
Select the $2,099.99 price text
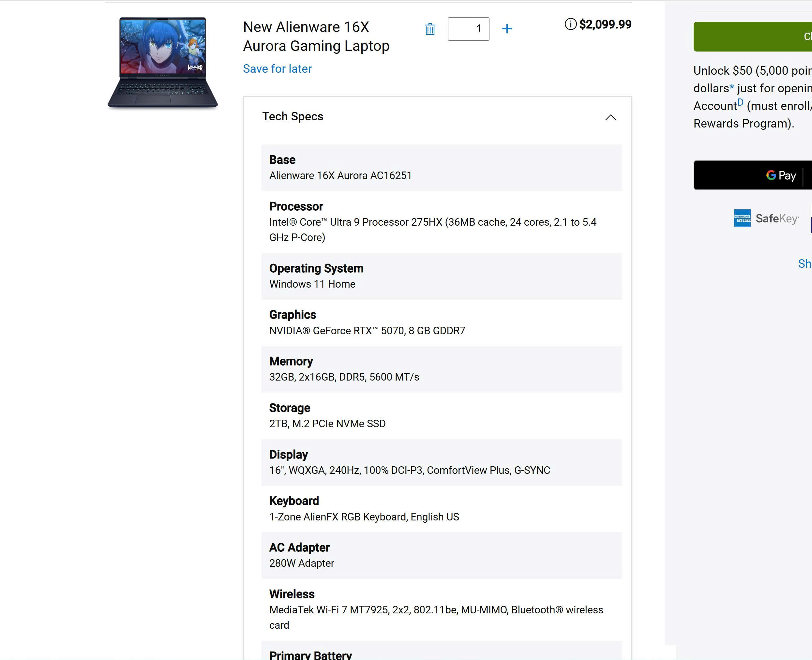point(605,24)
